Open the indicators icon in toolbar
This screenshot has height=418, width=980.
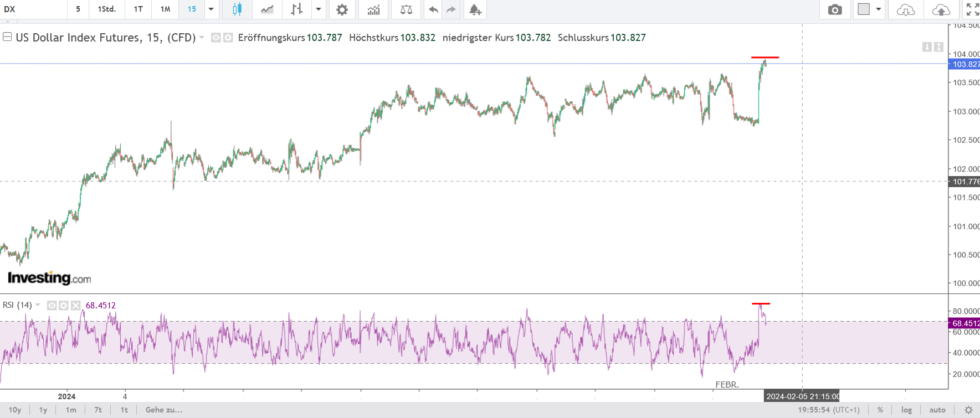374,9
